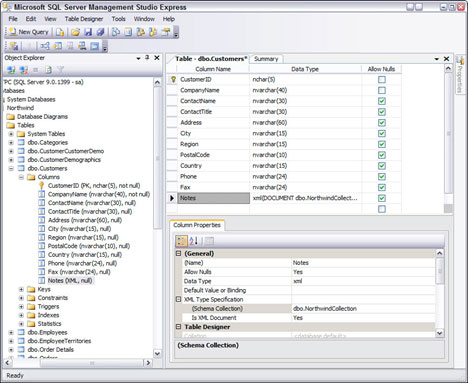Expand the dbo.Employees tree node
Screen dimensions: 469x384
click(11, 332)
